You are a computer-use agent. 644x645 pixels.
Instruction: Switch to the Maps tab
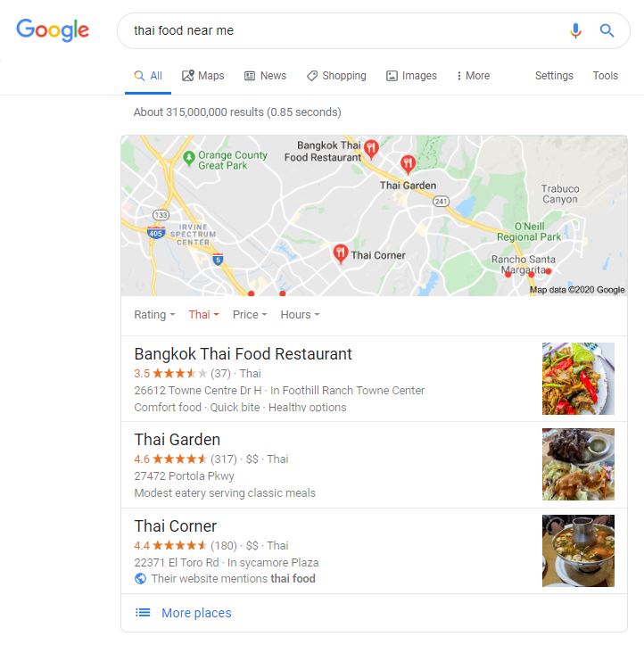click(x=202, y=76)
